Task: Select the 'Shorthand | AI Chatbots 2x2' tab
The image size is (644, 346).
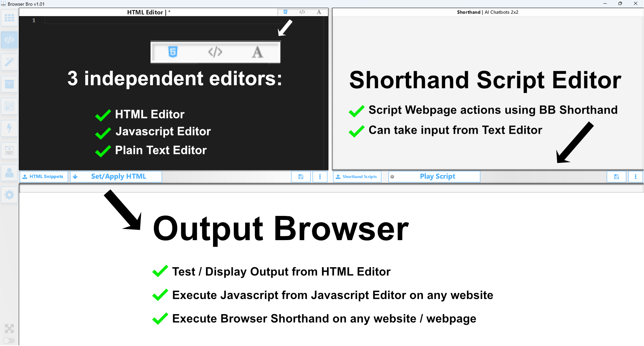Action: pyautogui.click(x=487, y=12)
